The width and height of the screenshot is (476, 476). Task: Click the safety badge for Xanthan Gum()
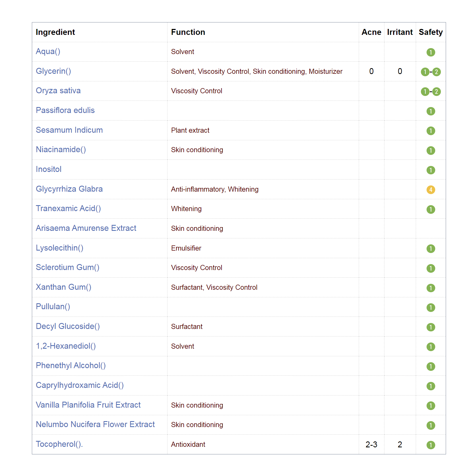coord(431,288)
